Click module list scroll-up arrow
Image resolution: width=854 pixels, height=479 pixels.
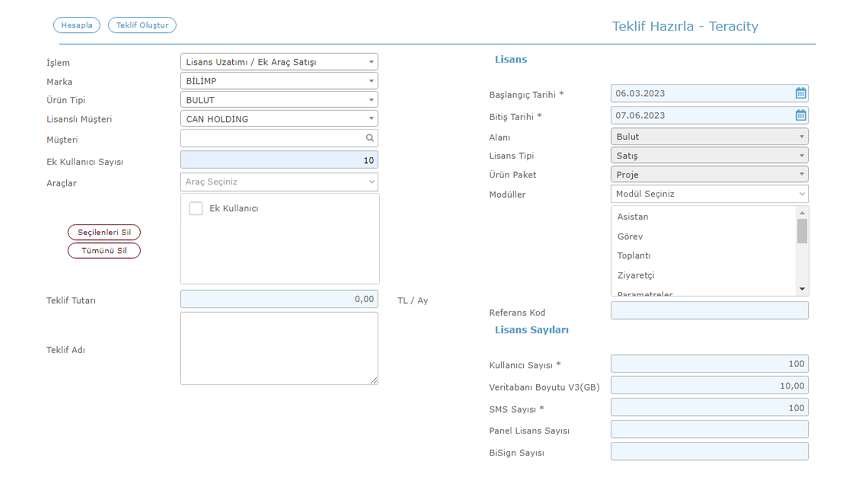click(802, 213)
